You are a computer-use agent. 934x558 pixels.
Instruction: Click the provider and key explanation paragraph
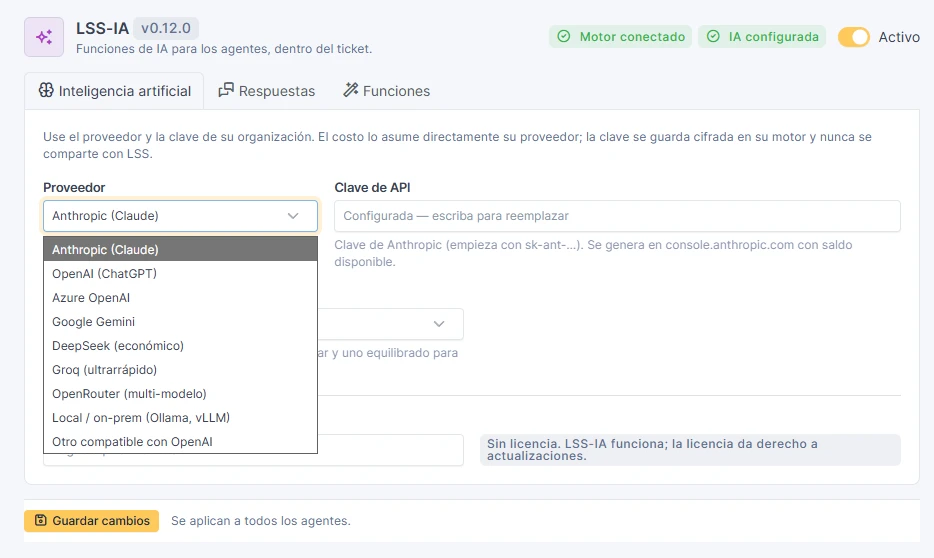point(457,145)
